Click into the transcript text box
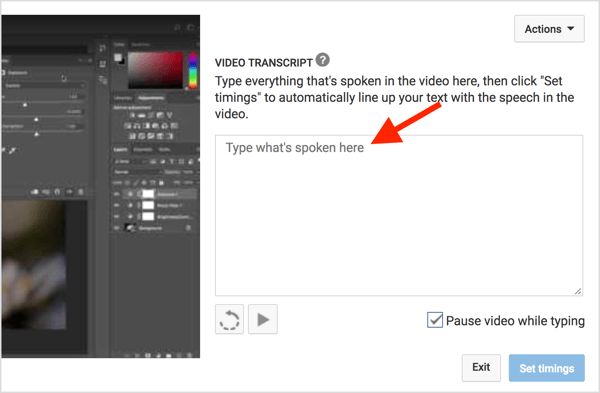Viewport: 600px width, 393px height. pos(399,215)
